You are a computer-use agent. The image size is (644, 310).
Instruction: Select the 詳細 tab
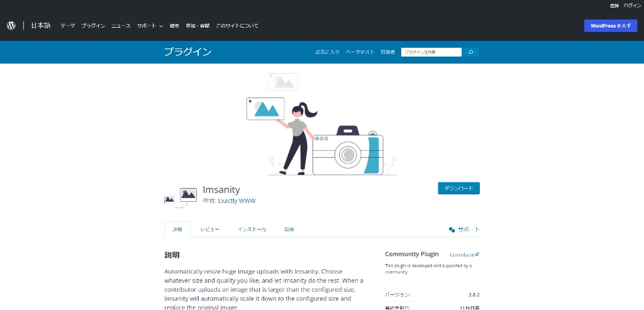pyautogui.click(x=177, y=230)
